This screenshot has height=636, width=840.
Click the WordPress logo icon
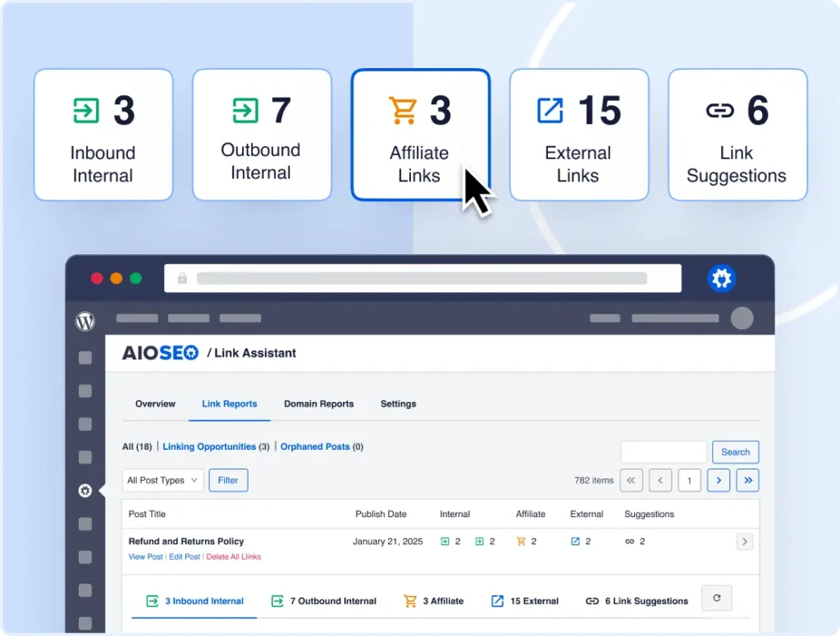click(x=85, y=322)
